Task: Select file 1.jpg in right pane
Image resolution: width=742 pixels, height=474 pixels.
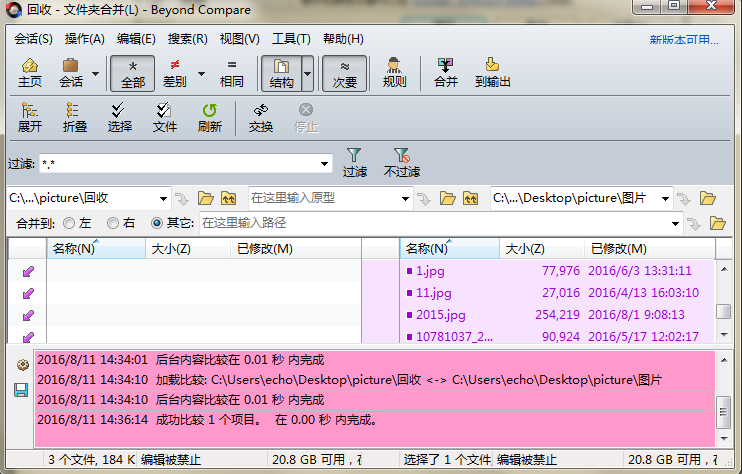Action: 557,271
